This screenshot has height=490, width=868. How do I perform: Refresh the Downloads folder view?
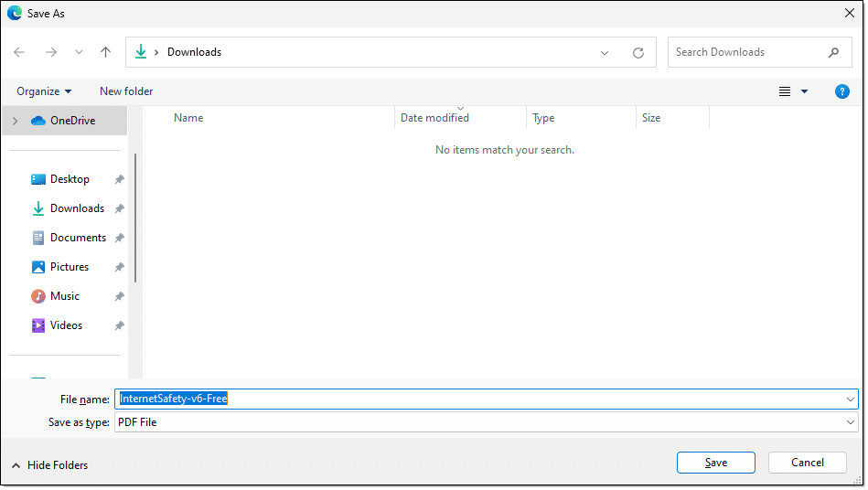638,53
